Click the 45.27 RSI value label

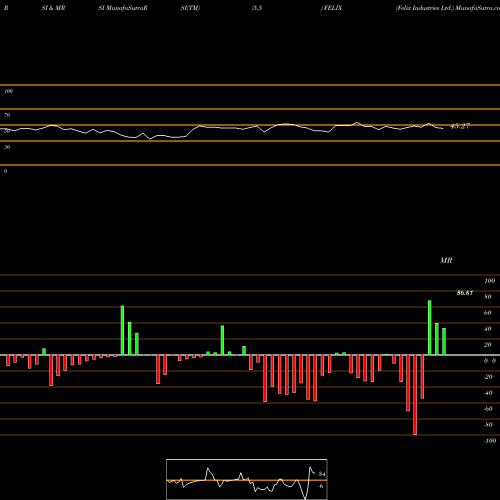(x=460, y=126)
